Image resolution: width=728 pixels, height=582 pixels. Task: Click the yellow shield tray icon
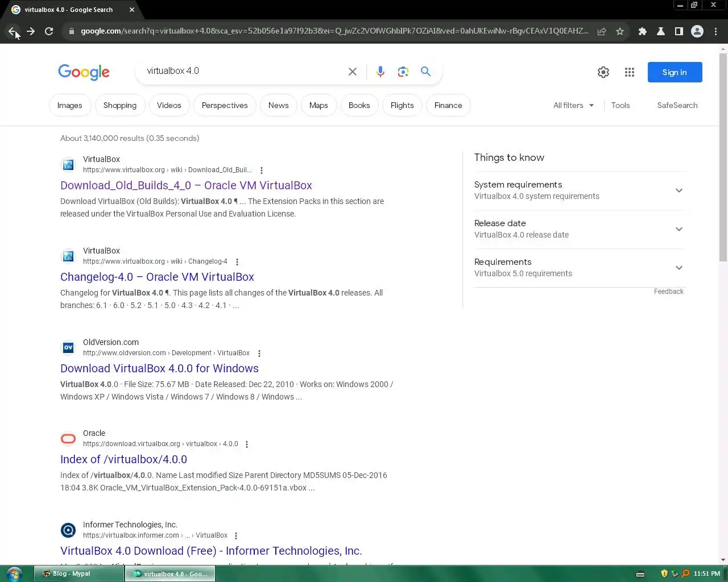[x=664, y=573]
